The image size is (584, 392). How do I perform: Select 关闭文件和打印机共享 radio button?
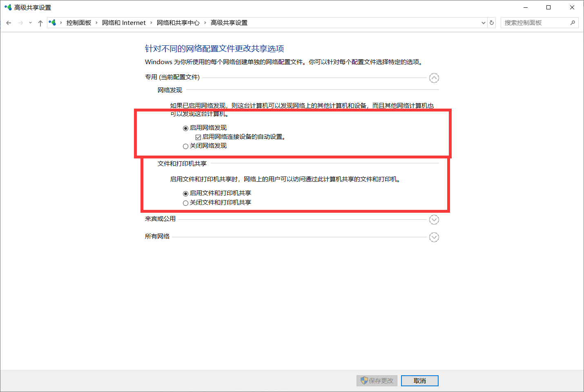(185, 203)
